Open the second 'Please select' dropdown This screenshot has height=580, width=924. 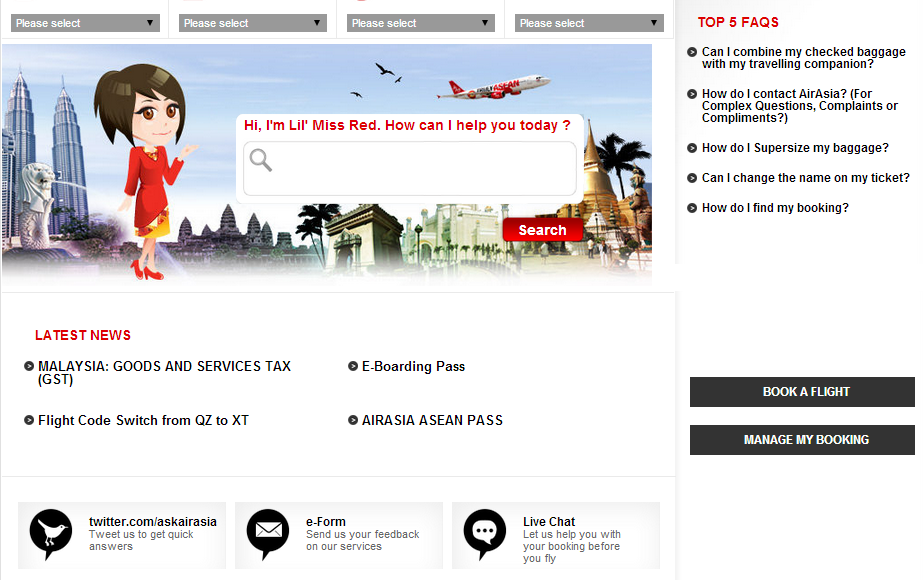(x=253, y=23)
